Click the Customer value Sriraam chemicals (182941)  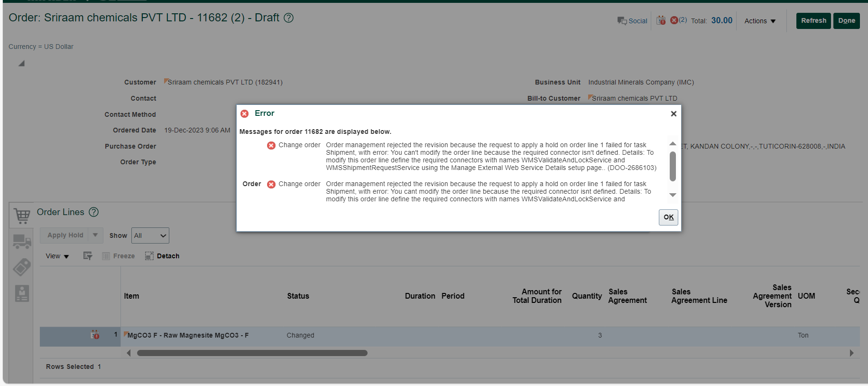click(x=225, y=82)
